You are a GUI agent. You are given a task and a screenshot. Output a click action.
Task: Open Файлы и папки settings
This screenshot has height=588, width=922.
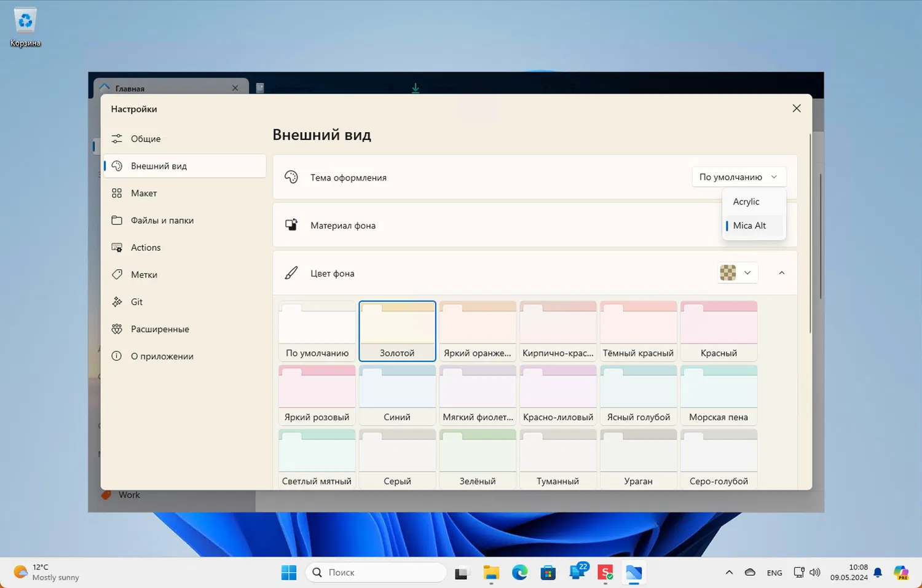(184, 220)
